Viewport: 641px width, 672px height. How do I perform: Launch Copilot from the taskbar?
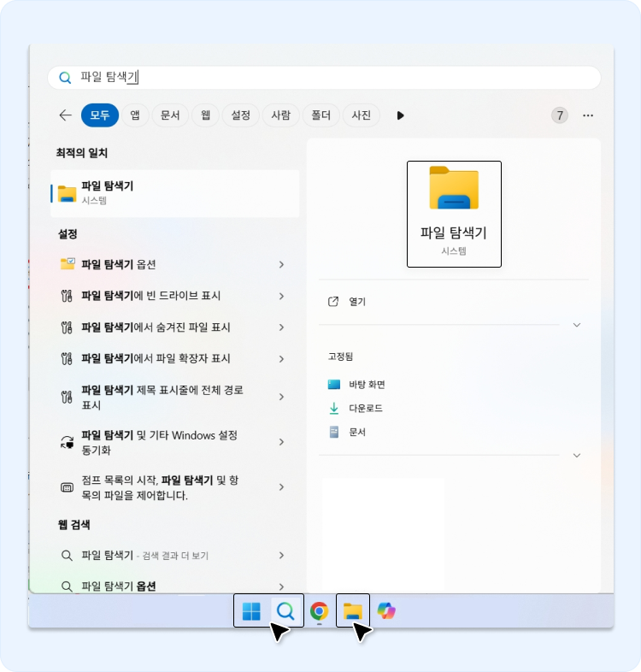(x=386, y=611)
